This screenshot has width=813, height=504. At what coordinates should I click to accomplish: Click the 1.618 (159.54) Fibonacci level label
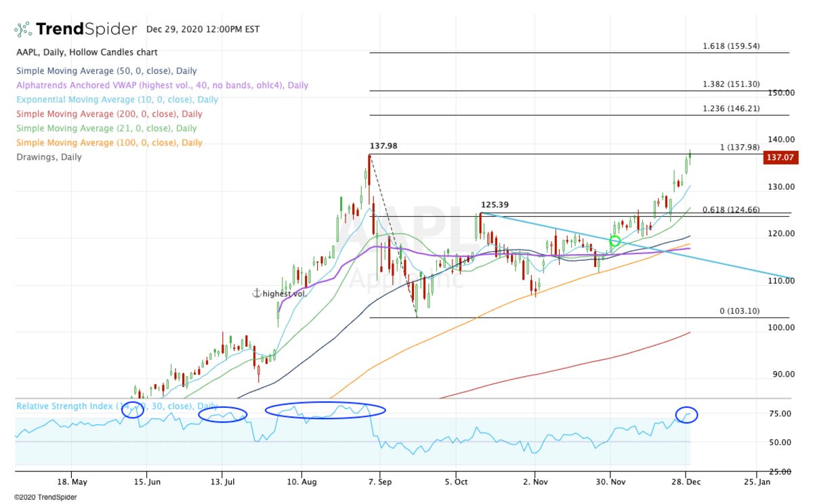[x=731, y=46]
